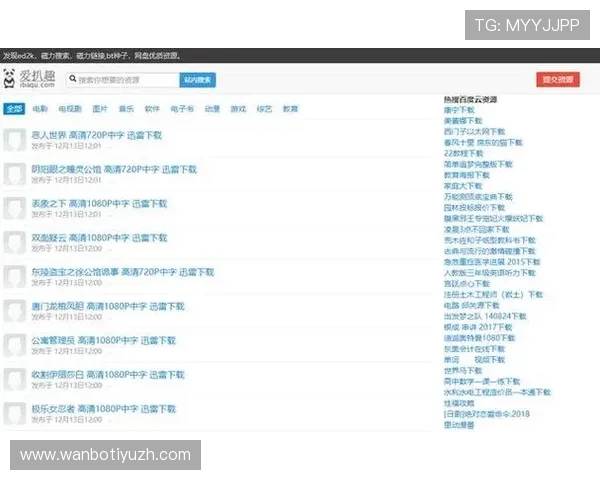
Task: Open 凌晨3点不回家下载 sidebar link
Action: click(x=476, y=230)
